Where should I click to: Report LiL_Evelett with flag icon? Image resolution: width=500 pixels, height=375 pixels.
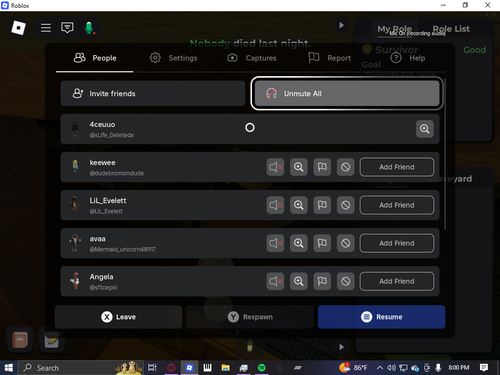point(322,205)
